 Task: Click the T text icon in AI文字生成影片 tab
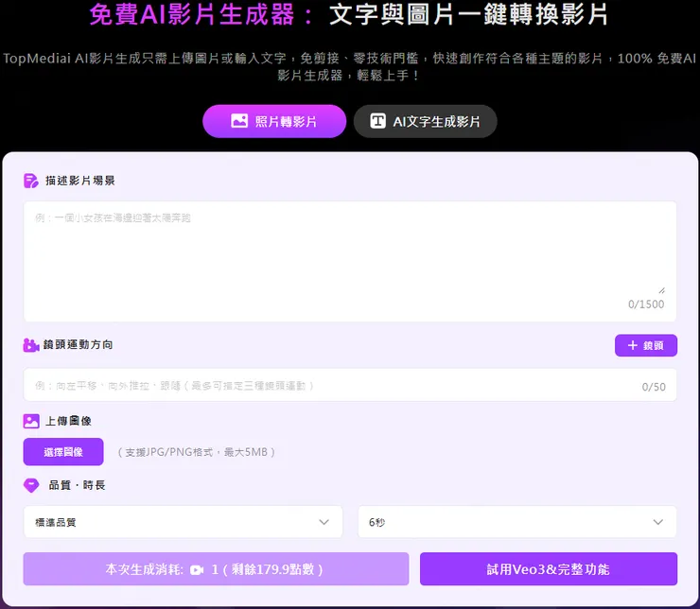click(x=377, y=121)
